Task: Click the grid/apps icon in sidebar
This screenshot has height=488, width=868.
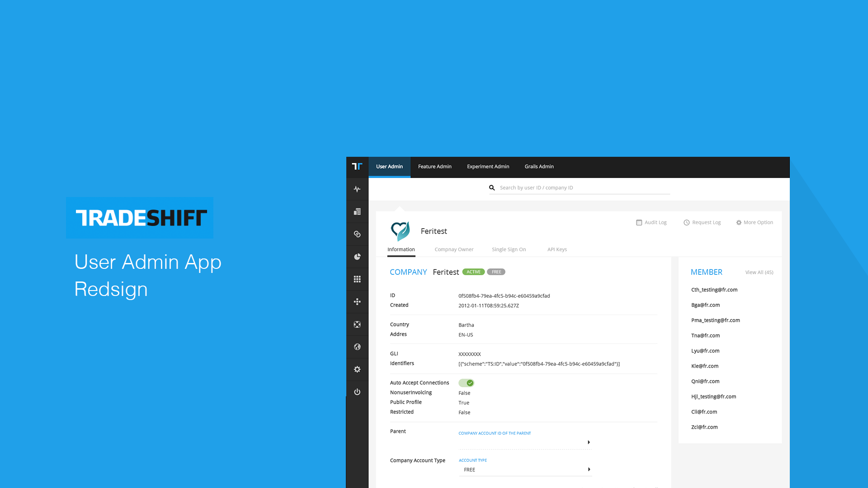Action: [357, 279]
